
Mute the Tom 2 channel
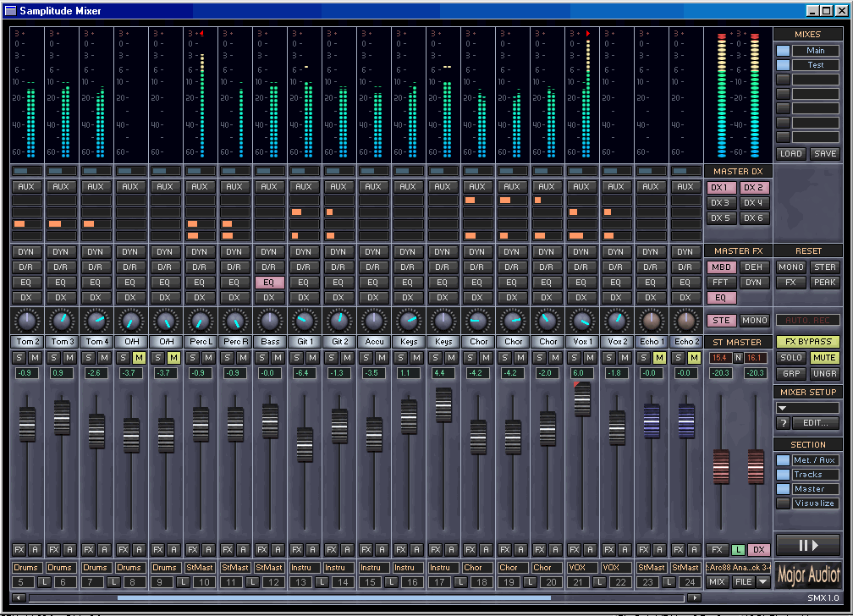[x=35, y=358]
